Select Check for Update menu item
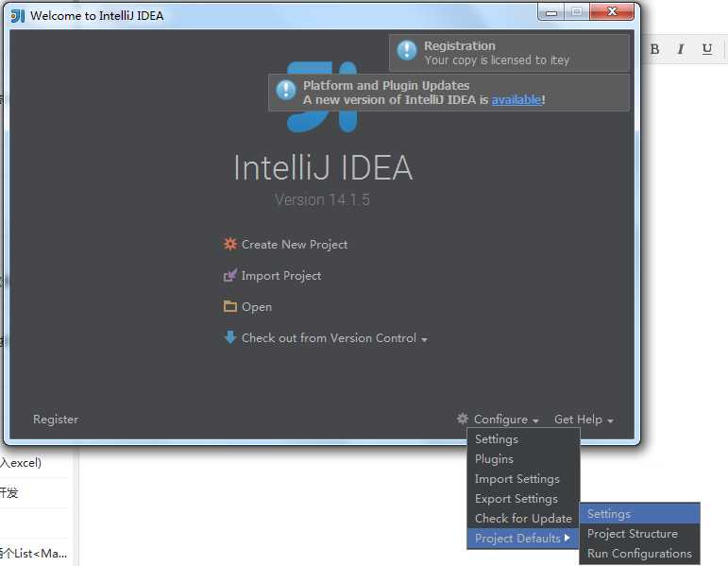Screen dimensions: 728x566 click(x=523, y=518)
